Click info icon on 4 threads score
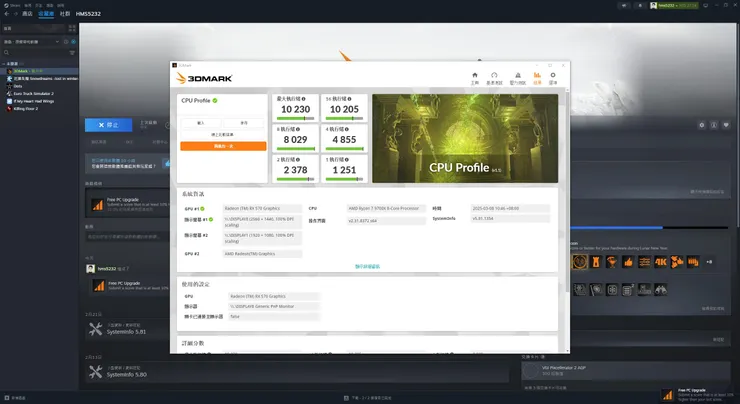Viewport: 740px width, 404px height. click(347, 129)
